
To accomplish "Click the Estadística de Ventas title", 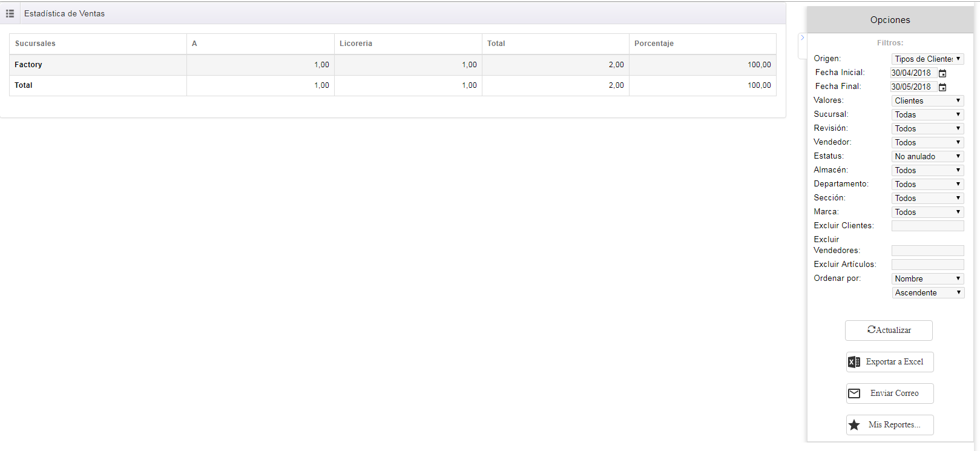I will click(x=64, y=13).
